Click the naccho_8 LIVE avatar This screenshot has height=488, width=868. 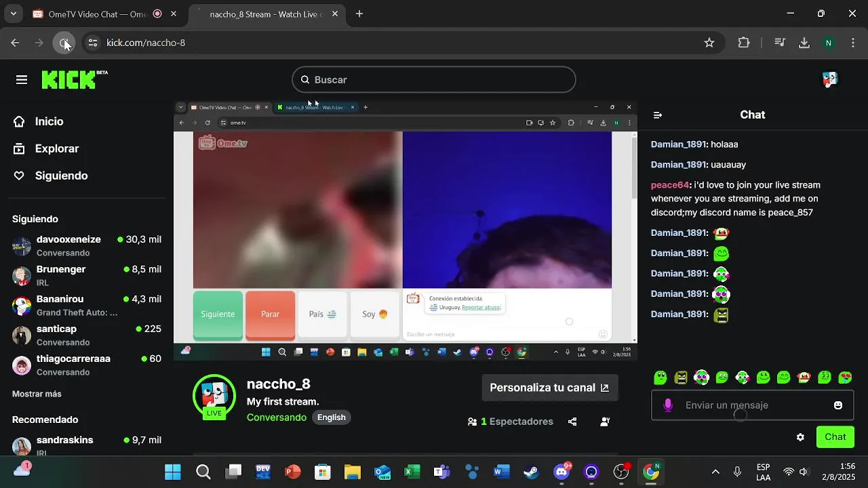[214, 396]
